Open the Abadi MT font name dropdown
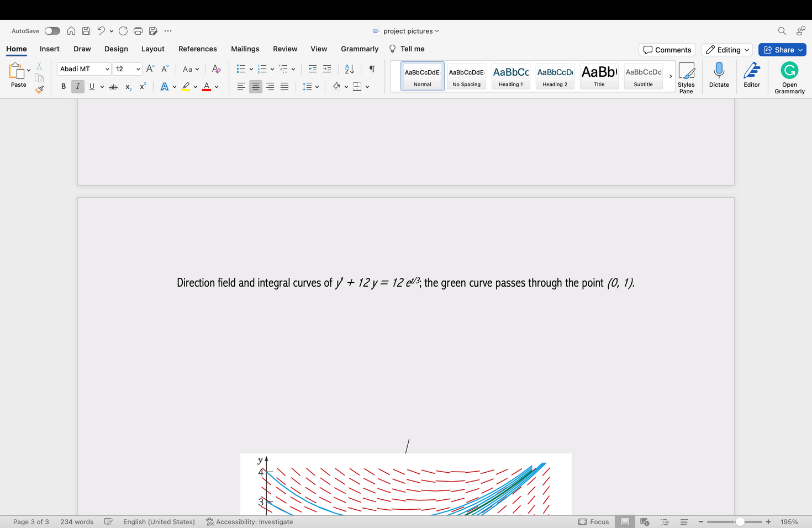This screenshot has height=528, width=812. click(107, 69)
